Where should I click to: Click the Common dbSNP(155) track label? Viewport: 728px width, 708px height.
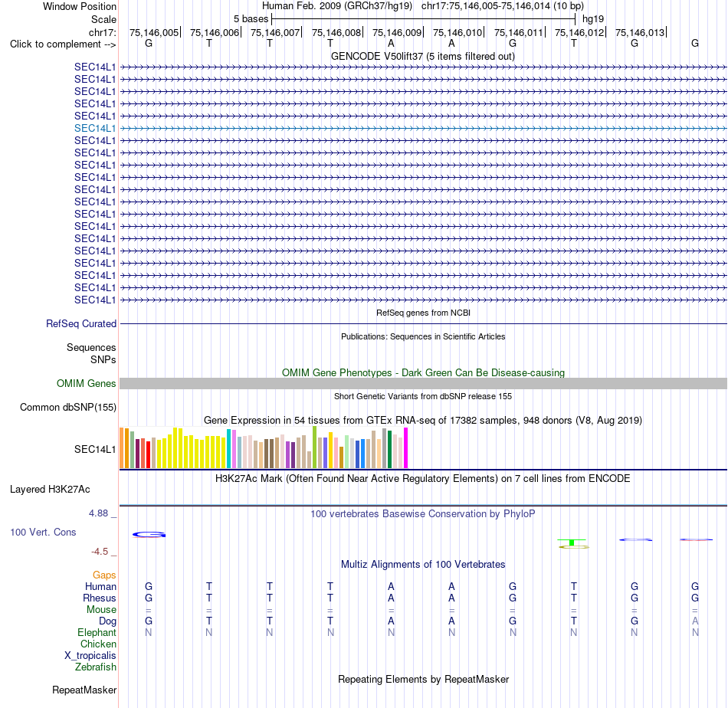point(67,407)
